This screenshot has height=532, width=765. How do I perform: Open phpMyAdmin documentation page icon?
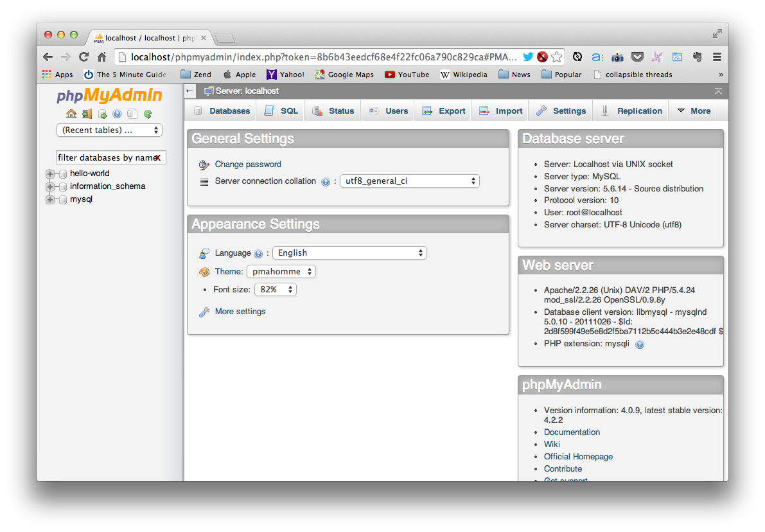tap(117, 114)
